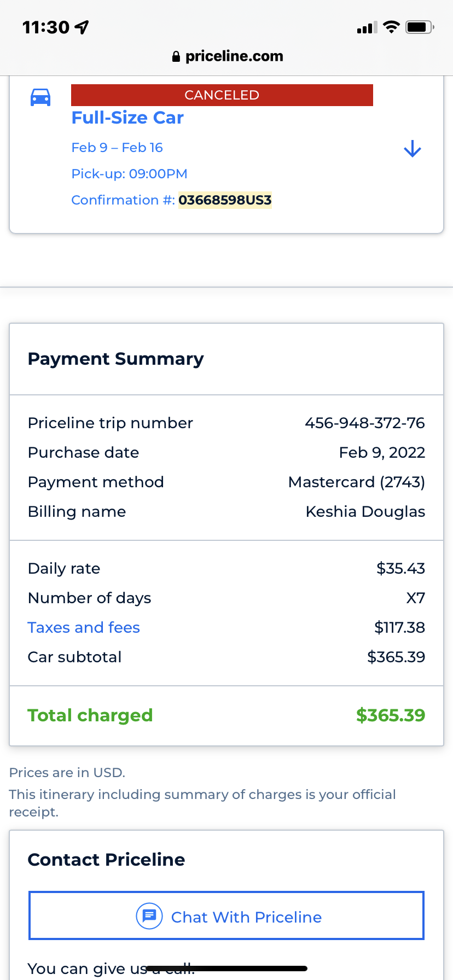
Task: Tap the Total charged $365.39 amount
Action: tap(390, 715)
